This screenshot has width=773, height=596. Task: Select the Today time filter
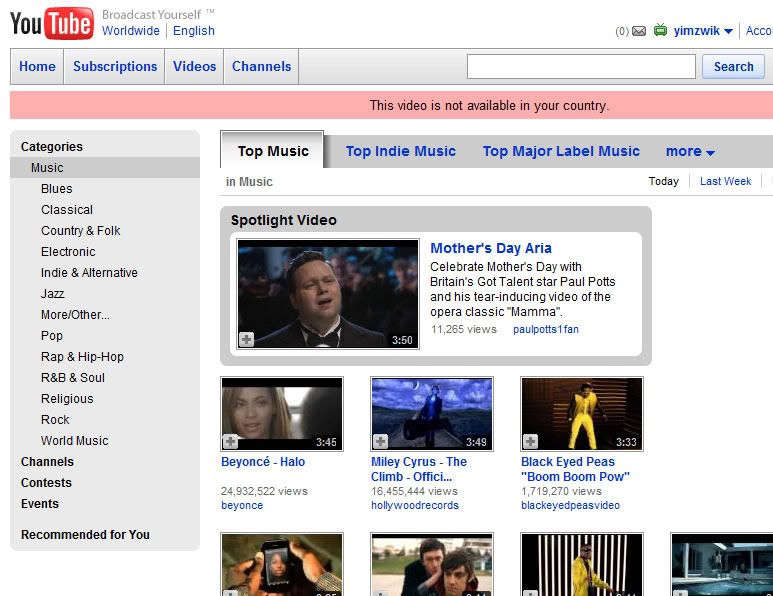(664, 181)
